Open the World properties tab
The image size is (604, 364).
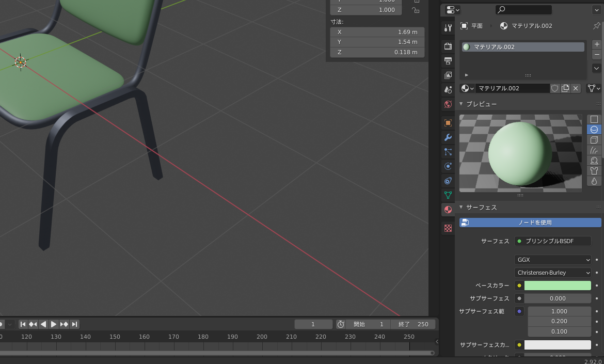(448, 104)
